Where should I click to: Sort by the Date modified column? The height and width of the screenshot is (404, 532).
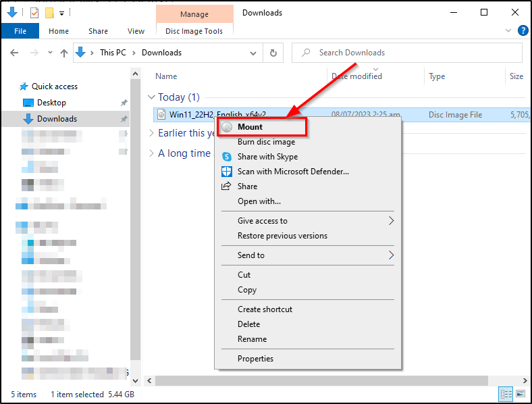(356, 76)
